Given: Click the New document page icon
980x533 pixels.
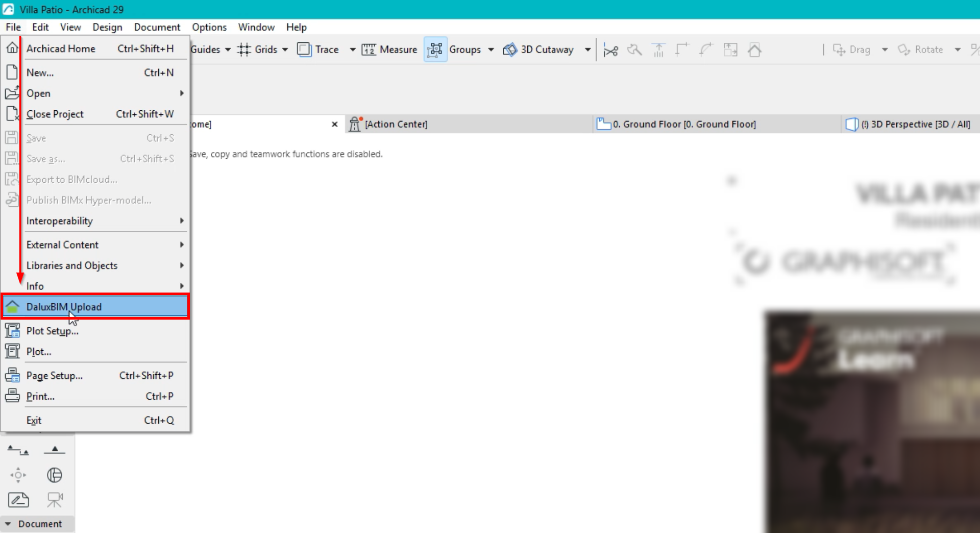Looking at the screenshot, I should click(x=12, y=72).
